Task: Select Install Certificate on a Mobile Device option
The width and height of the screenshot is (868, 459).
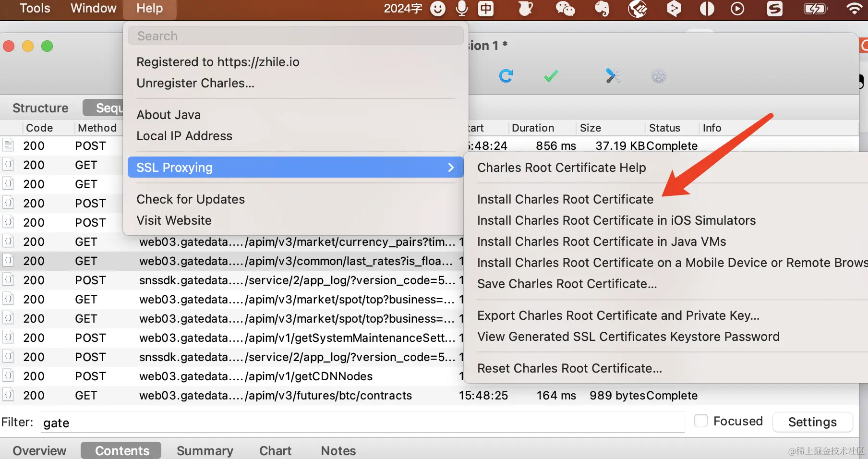Action: coord(672,263)
